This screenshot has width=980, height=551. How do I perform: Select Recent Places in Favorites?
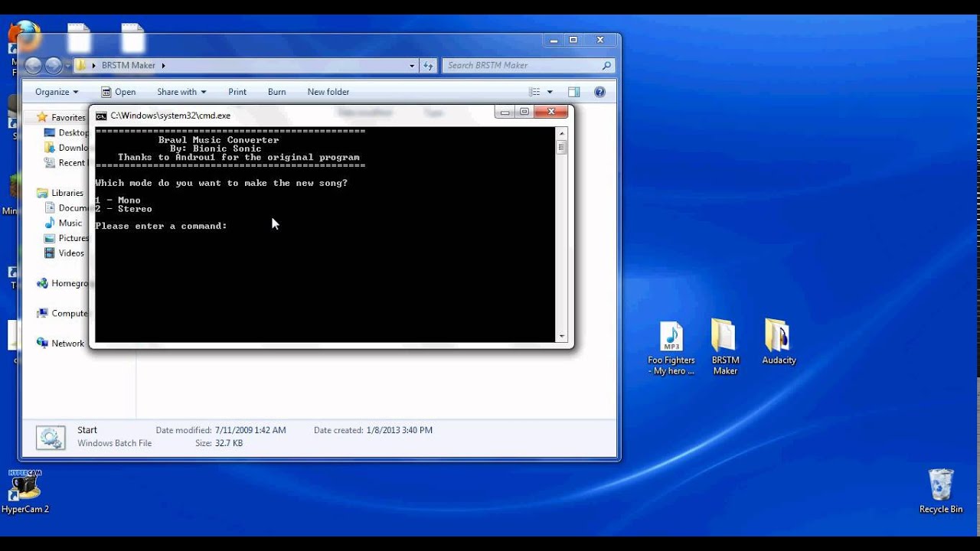[x=66, y=163]
